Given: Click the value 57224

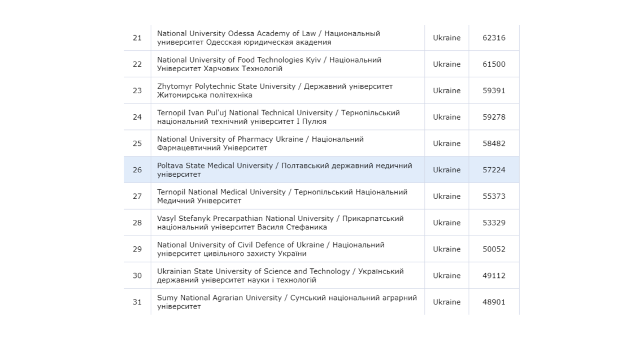Looking at the screenshot, I should (494, 169).
